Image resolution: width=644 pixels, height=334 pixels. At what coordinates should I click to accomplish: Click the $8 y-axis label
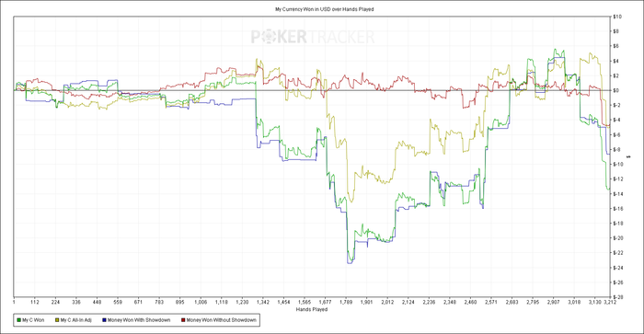[616, 31]
